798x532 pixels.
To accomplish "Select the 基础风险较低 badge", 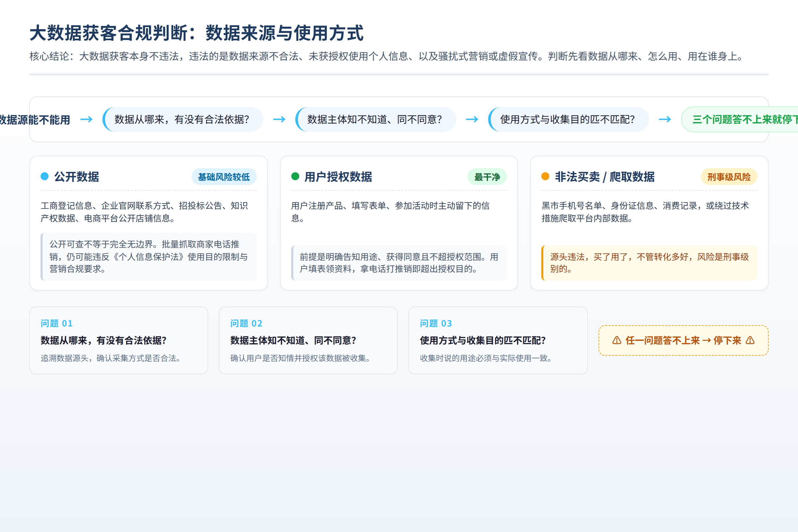I will click(224, 177).
